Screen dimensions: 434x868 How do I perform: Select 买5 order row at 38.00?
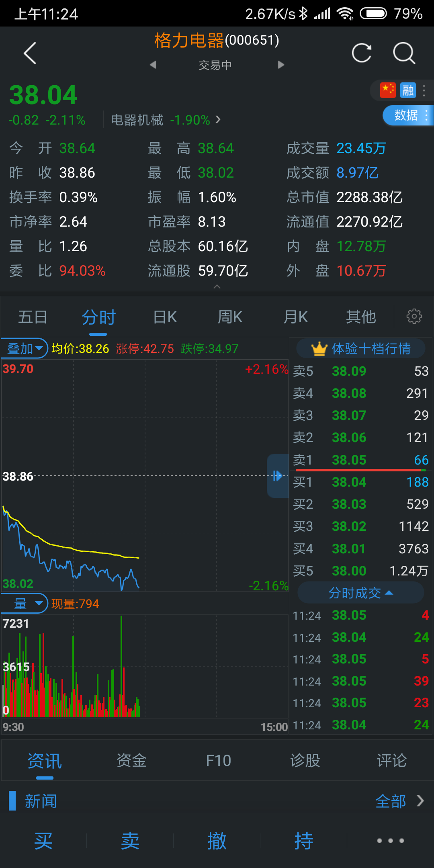pyautogui.click(x=361, y=571)
